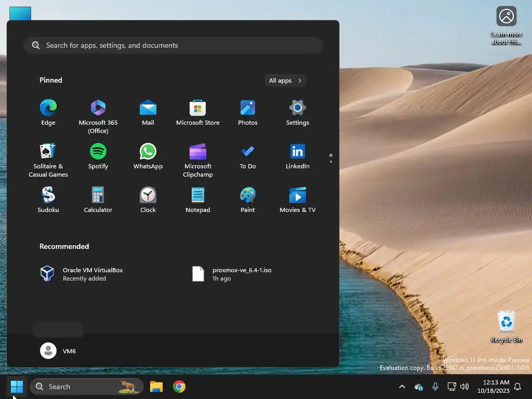The width and height of the screenshot is (532, 399).
Task: Click the OneDrive cloud tray icon
Action: pyautogui.click(x=419, y=387)
